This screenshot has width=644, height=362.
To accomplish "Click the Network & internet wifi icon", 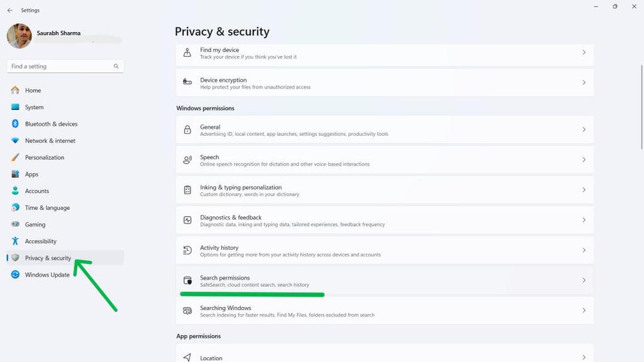I will 15,141.
